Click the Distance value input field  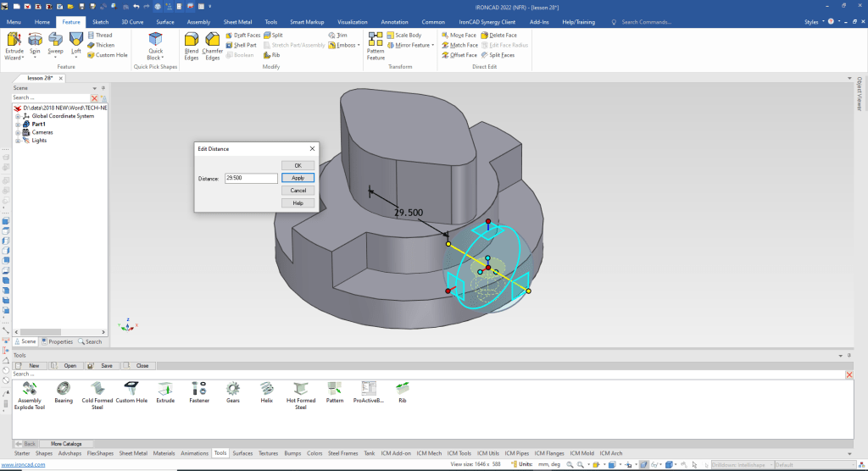(251, 178)
